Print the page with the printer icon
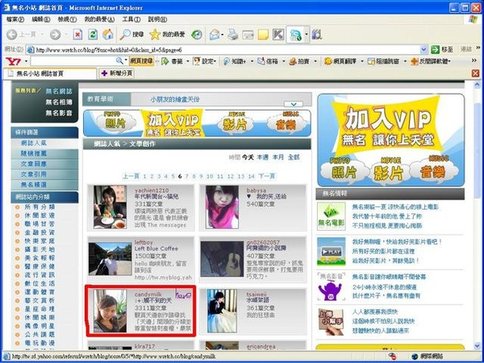484x363 pixels. pos(233,34)
